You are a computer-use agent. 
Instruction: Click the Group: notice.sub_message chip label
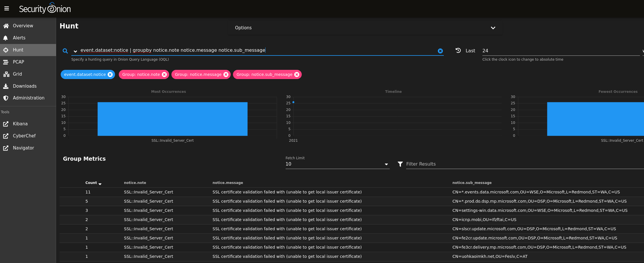(264, 74)
